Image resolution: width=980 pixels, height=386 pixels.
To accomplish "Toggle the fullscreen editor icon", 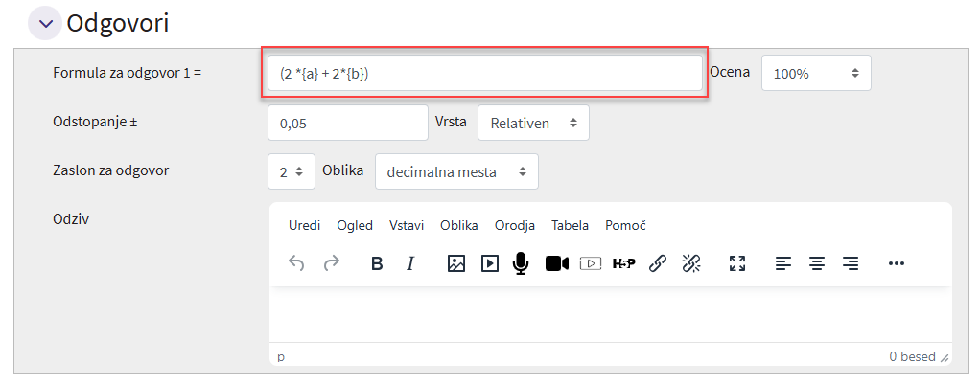I will click(736, 263).
